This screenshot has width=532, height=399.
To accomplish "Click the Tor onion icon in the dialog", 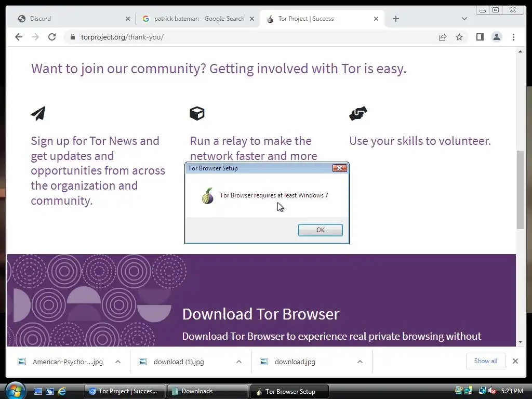I will [208, 196].
